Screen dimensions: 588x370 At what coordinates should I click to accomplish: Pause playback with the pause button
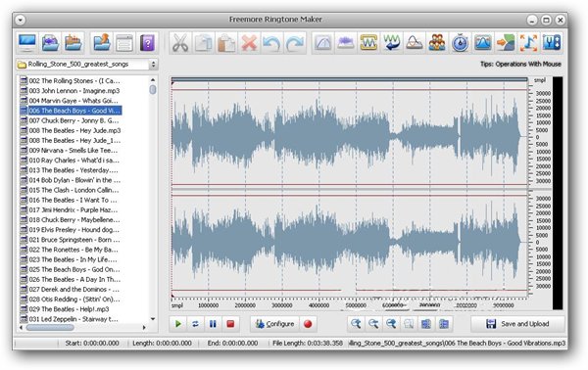(213, 324)
